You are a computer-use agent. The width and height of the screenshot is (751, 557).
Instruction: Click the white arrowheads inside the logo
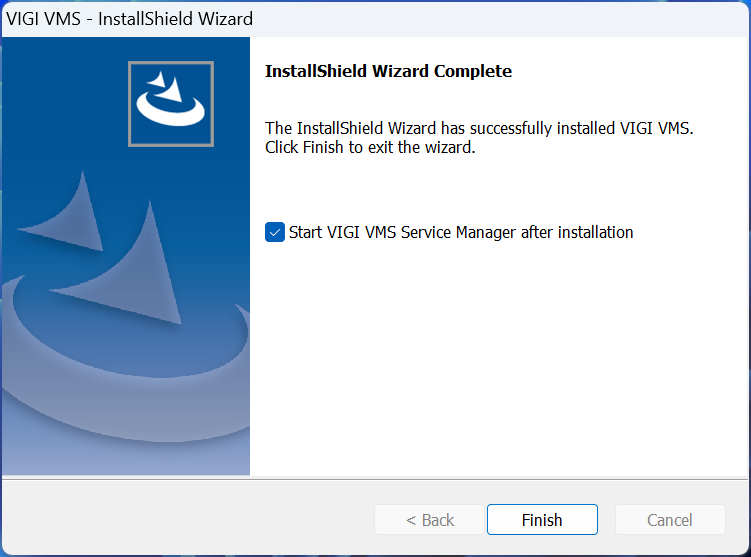(x=164, y=86)
